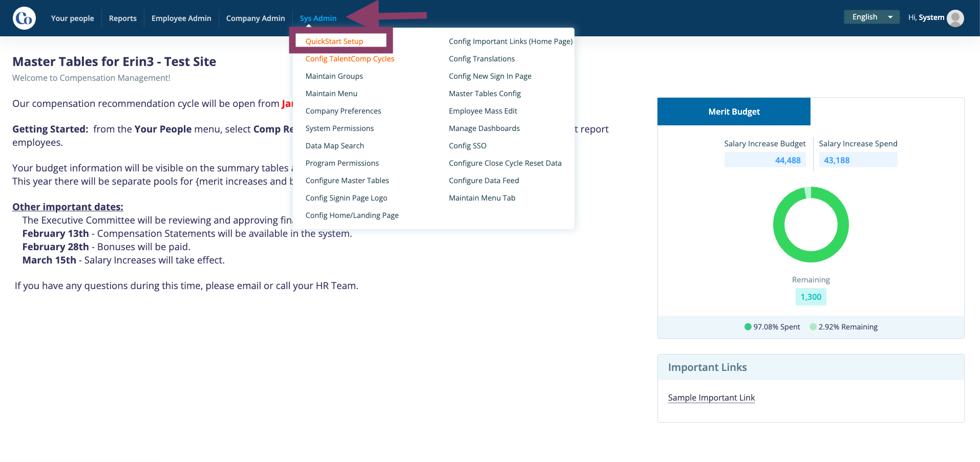Screen dimensions: 980x462
Task: Select Configure Data Feed
Action: [x=484, y=181]
